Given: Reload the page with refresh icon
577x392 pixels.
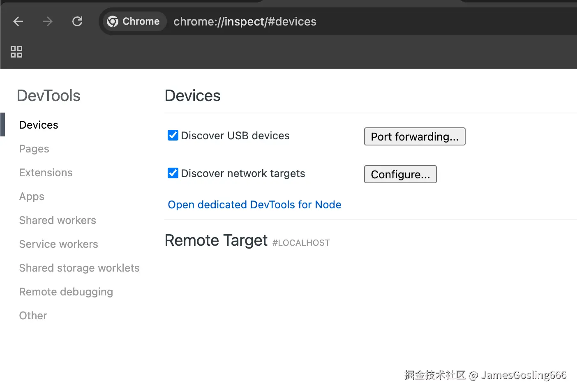Looking at the screenshot, I should click(77, 21).
